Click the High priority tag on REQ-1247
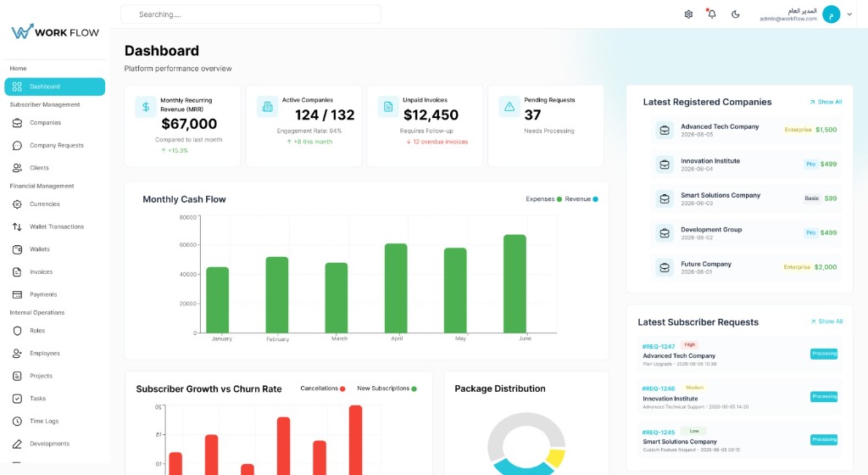The height and width of the screenshot is (475, 868). pyautogui.click(x=689, y=345)
